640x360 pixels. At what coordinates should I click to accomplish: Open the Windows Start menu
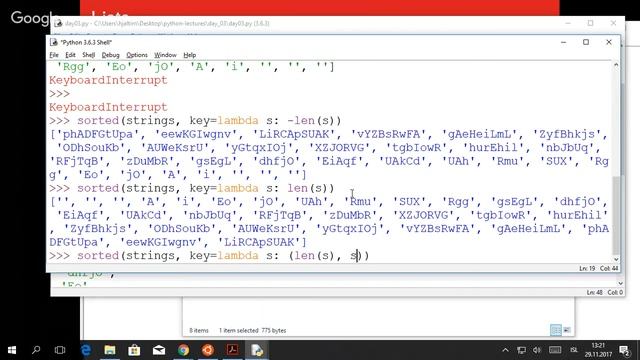12,350
